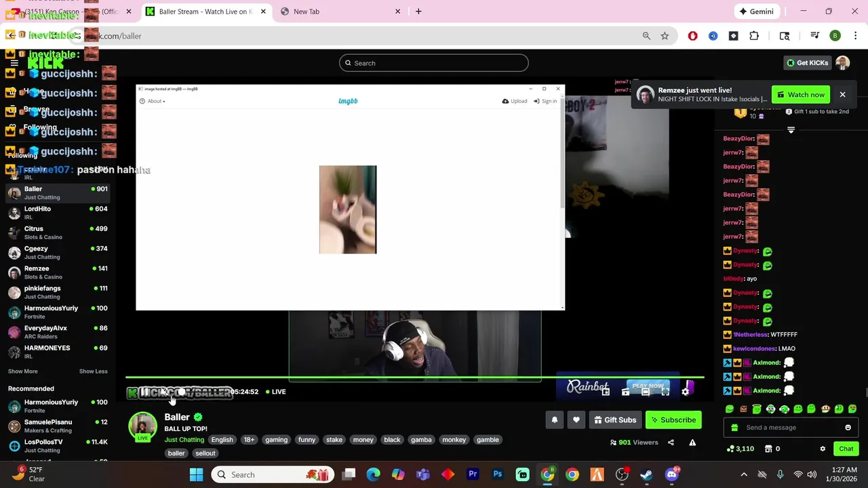Image resolution: width=868 pixels, height=488 pixels.
Task: Open the emoji picker in chat
Action: pos(848,428)
